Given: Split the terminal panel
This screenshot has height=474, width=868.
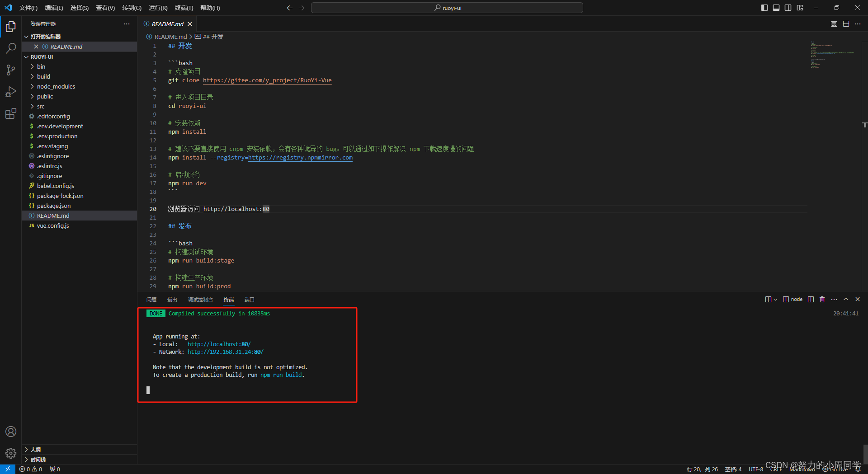Looking at the screenshot, I should pyautogui.click(x=811, y=299).
